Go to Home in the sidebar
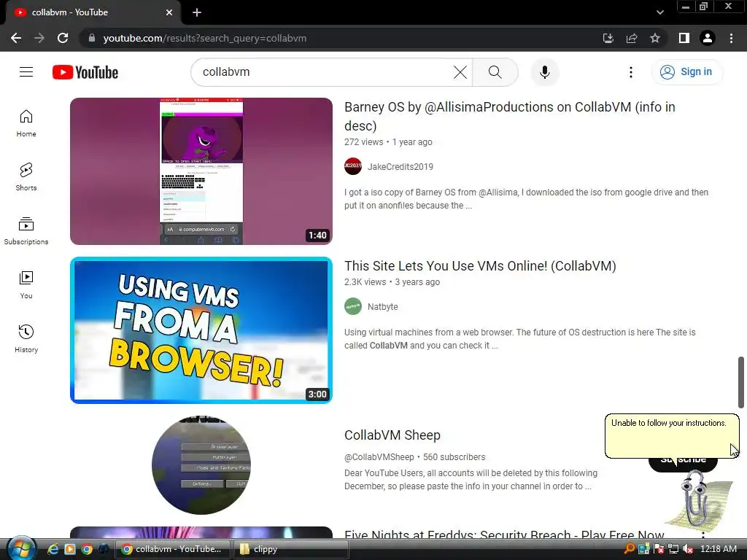This screenshot has height=560, width=747. pos(26,123)
